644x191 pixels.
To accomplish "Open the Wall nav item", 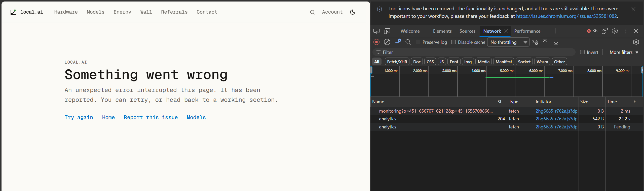I will pos(146,12).
